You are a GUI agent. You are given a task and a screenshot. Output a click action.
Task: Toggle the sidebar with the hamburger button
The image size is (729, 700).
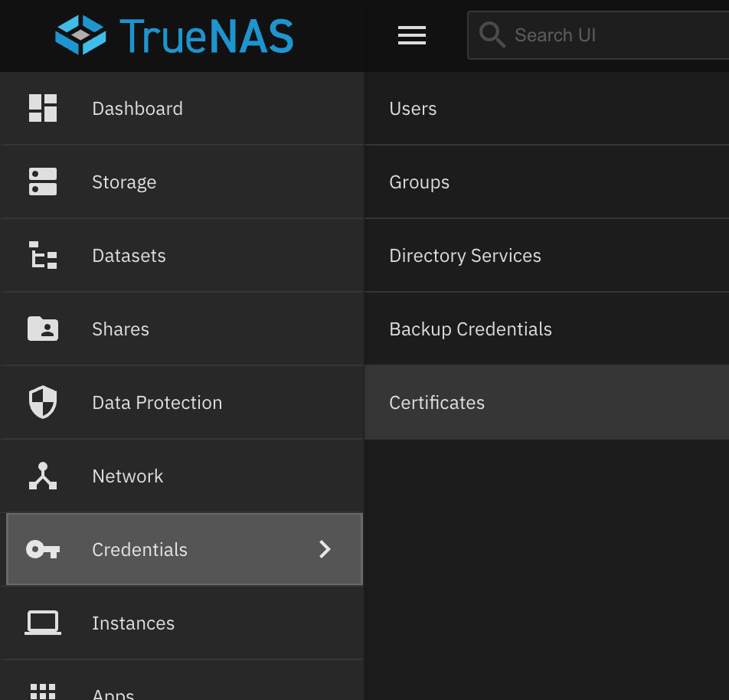(412, 35)
